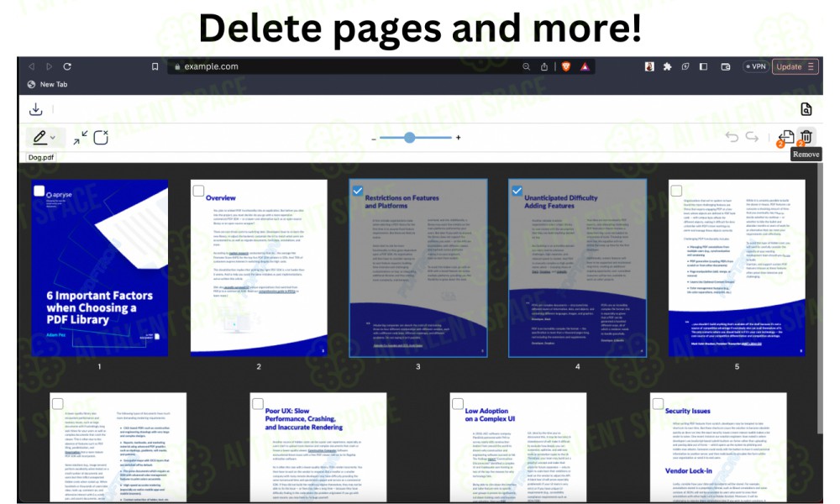840x504 pixels.
Task: Click the deselect pages square icon
Action: [101, 138]
